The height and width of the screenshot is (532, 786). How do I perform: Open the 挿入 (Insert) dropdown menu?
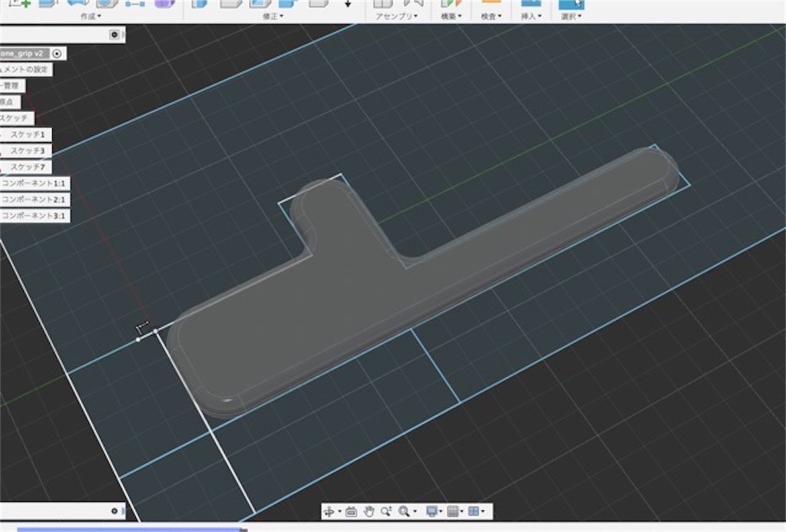[531, 17]
